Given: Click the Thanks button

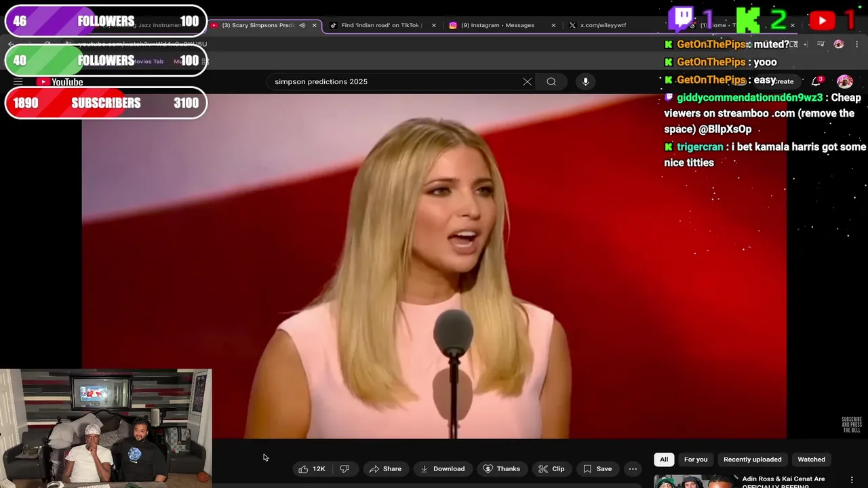Looking at the screenshot, I should (501, 469).
